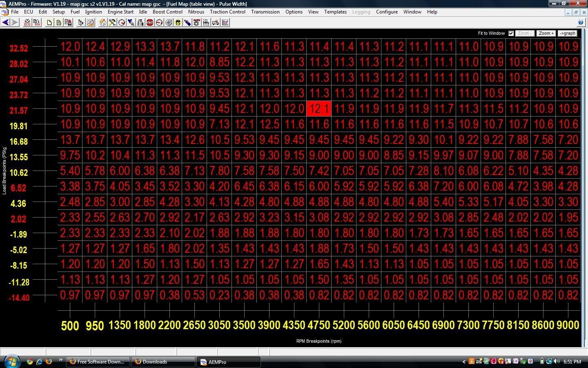Expand hidden system tray icons arrow
Image resolution: width=588 pixels, height=368 pixels.
click(x=464, y=362)
